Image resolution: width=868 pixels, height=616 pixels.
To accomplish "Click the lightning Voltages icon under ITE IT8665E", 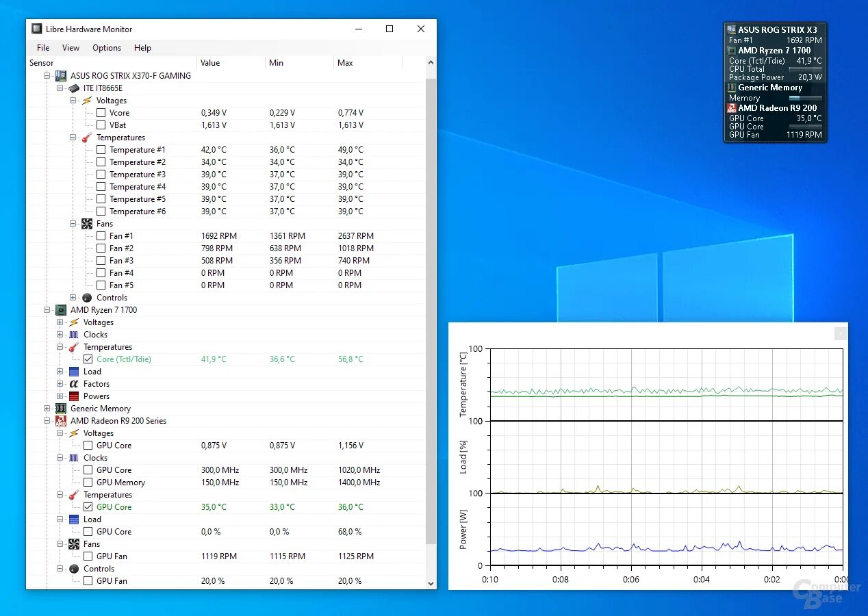I will click(87, 101).
